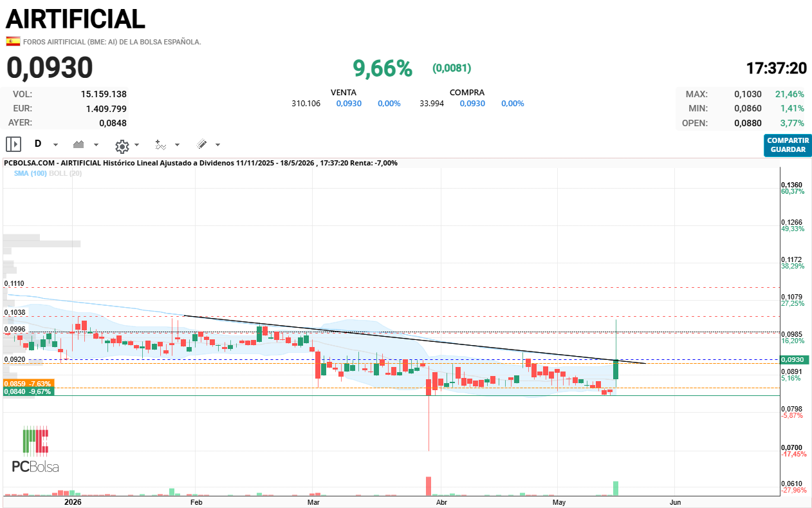Click the Feb label on time axis
812x508 pixels.
196,502
